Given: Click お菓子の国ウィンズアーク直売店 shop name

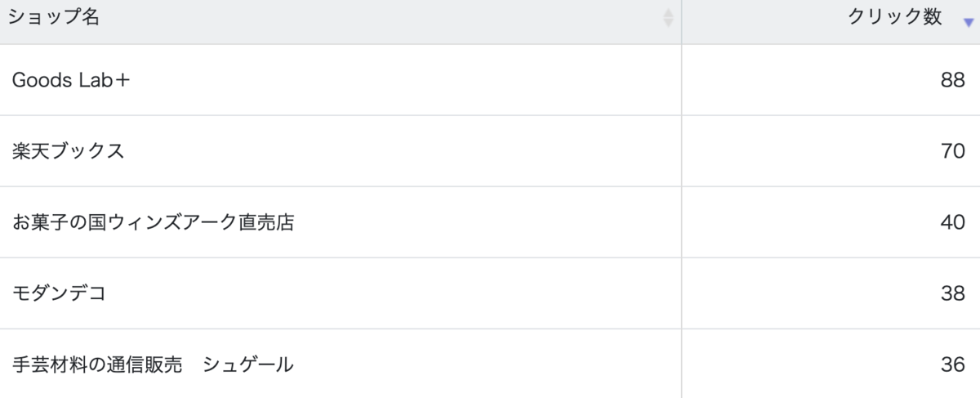Looking at the screenshot, I should click(x=154, y=222).
